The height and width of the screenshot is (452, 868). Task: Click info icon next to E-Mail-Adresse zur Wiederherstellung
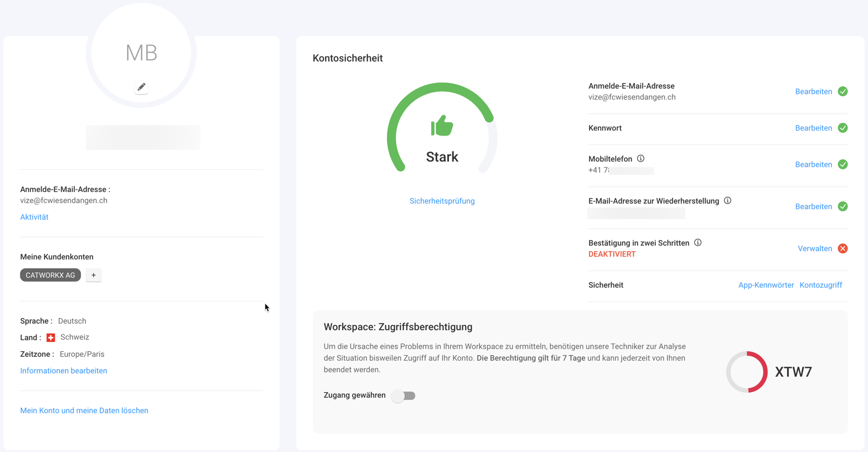coord(727,201)
